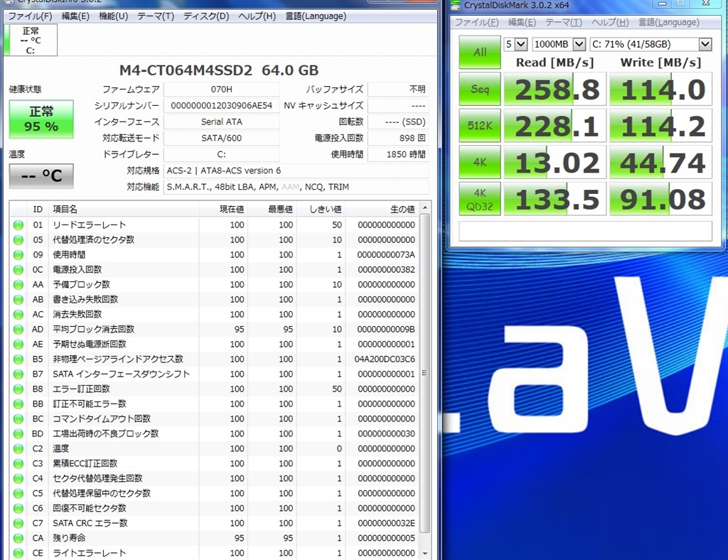This screenshot has width=728, height=560.
Task: Click status circle for C2 温度 row
Action: (x=18, y=448)
